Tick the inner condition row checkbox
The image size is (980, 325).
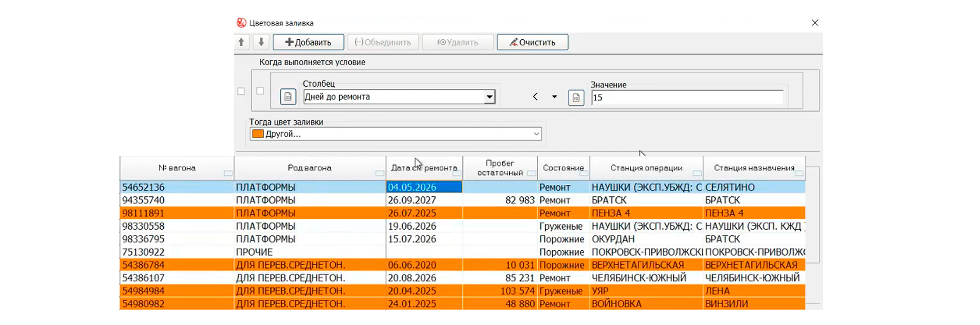[x=260, y=91]
